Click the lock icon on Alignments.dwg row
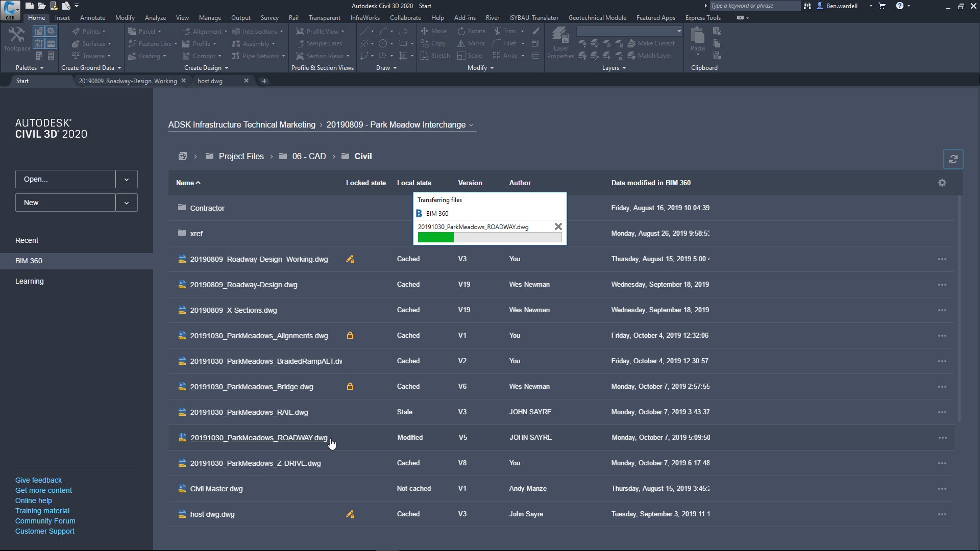The image size is (980, 551). pos(350,336)
